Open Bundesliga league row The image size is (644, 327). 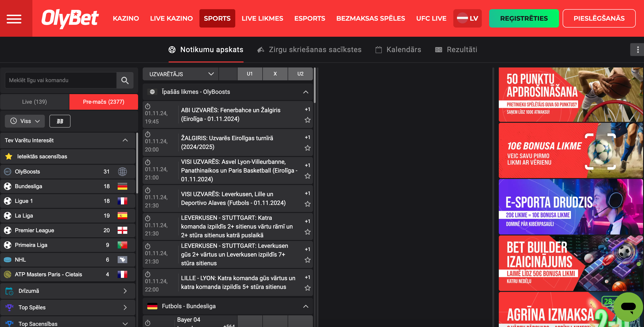[68, 186]
